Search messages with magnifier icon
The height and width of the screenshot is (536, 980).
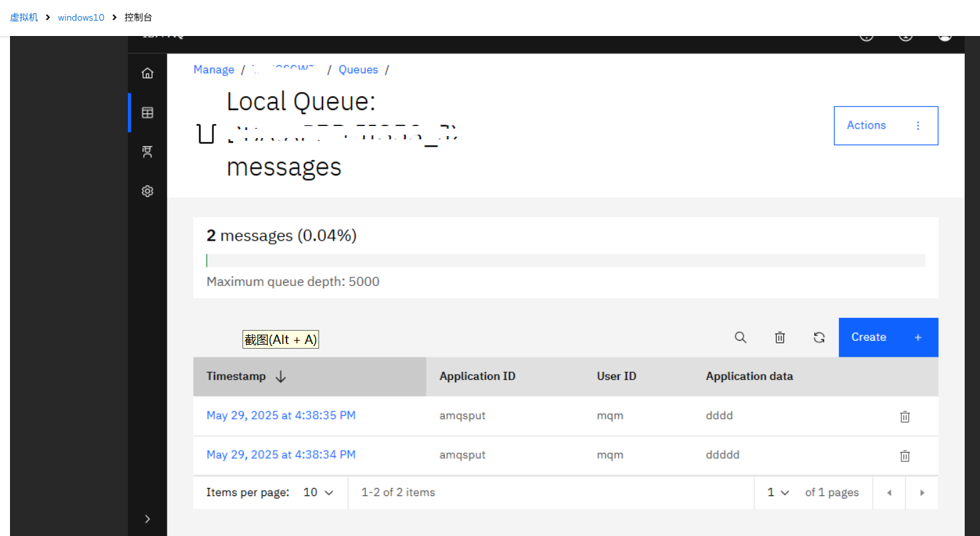coord(740,337)
